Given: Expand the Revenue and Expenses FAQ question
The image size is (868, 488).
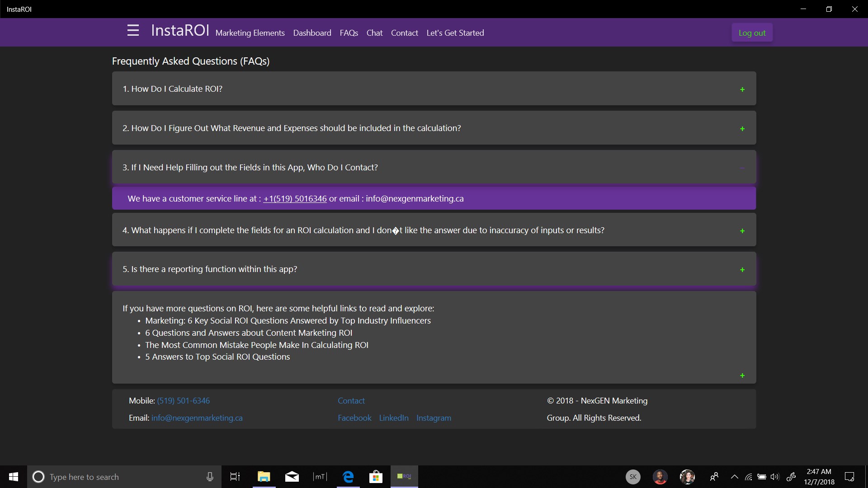Looking at the screenshot, I should 434,128.
